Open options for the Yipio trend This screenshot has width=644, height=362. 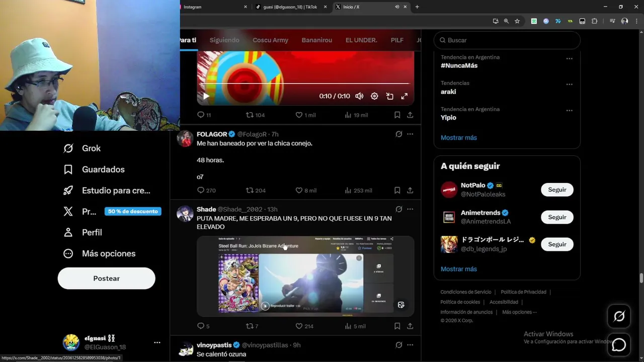(x=569, y=111)
